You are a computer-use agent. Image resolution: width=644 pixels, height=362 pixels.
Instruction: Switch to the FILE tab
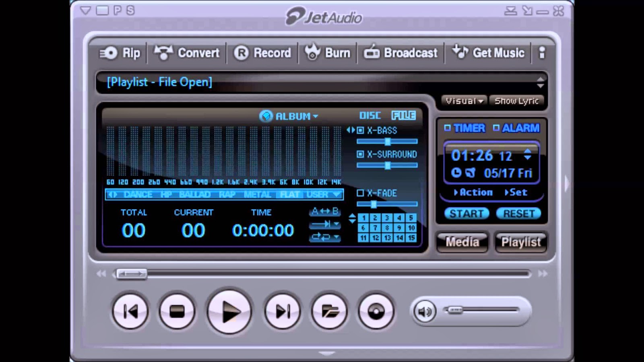[x=404, y=115]
